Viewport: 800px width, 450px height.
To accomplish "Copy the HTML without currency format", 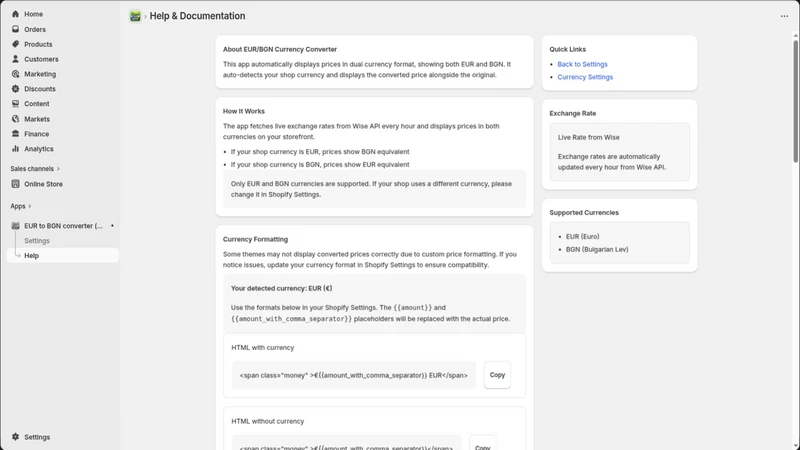I will (483, 444).
